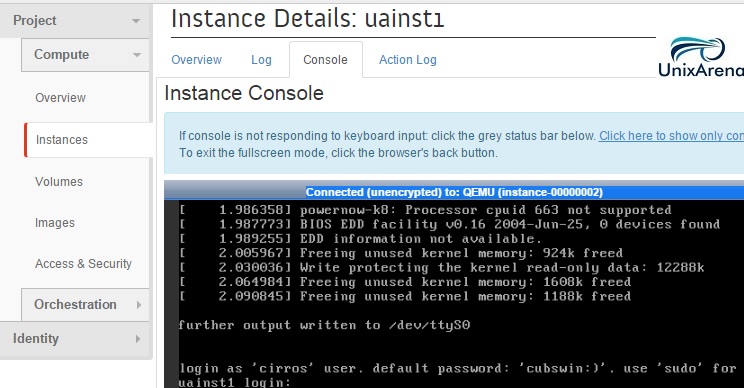This screenshot has width=744, height=388.
Task: Open Access & Security in sidebar
Action: coord(83,264)
